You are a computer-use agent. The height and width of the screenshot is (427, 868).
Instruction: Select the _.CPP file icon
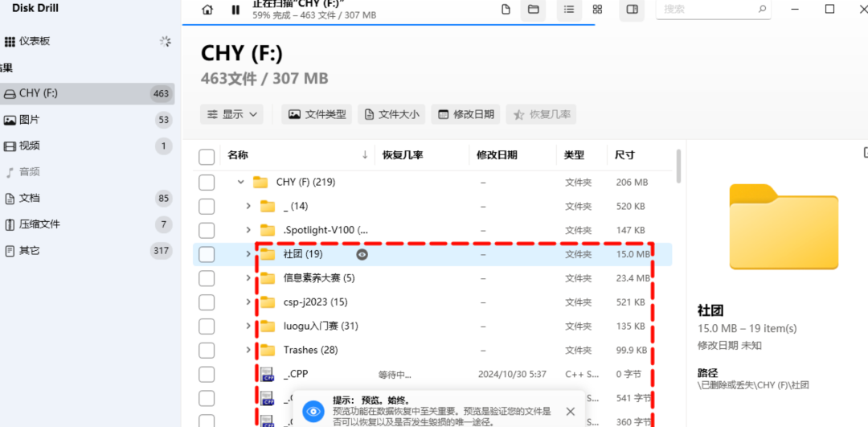click(268, 375)
